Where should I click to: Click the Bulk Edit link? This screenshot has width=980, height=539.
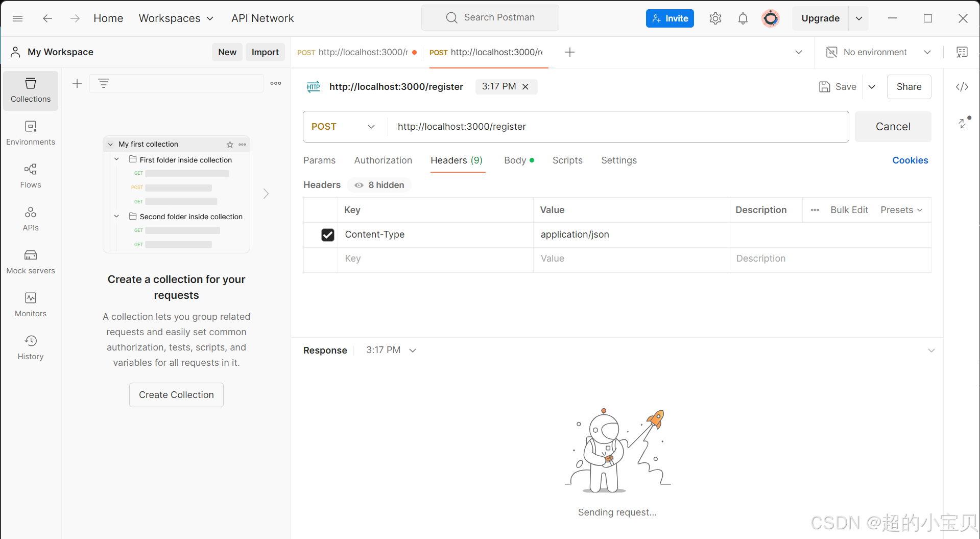pos(849,210)
